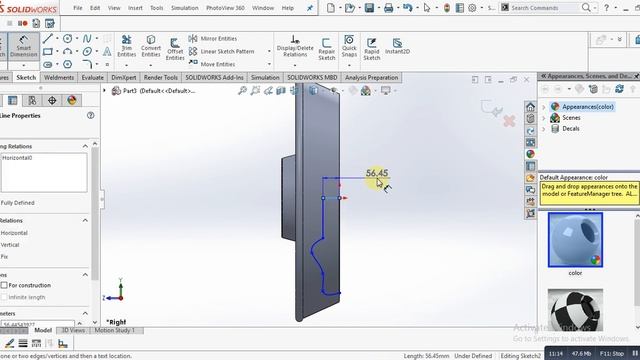Open the PhotoView 360 menu

225,8
